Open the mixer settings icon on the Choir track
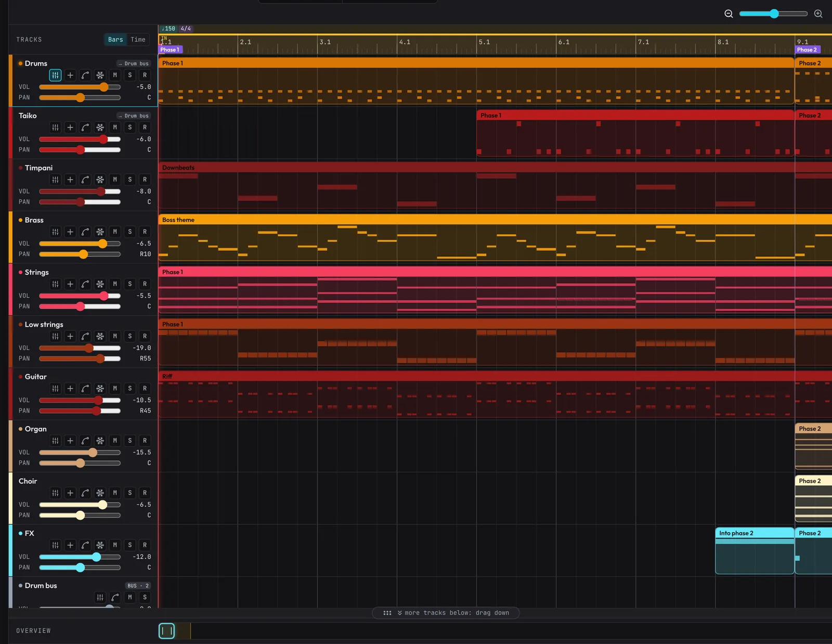The height and width of the screenshot is (644, 832). pyautogui.click(x=55, y=493)
